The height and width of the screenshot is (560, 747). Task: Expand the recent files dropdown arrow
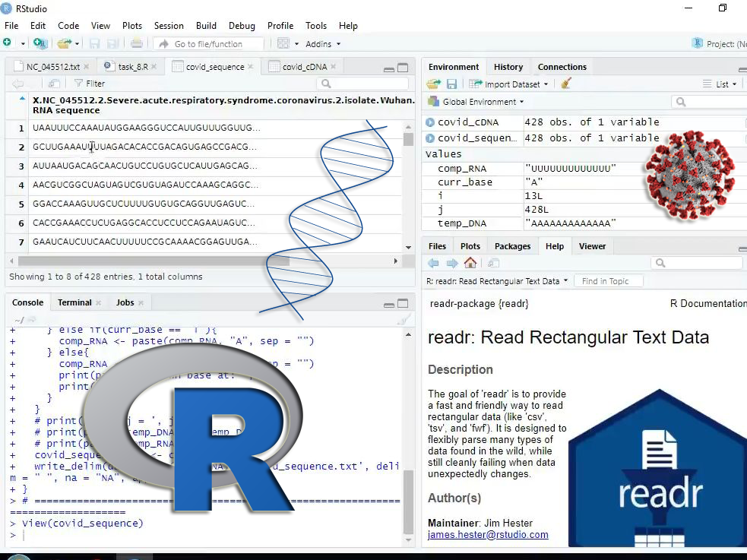click(77, 44)
